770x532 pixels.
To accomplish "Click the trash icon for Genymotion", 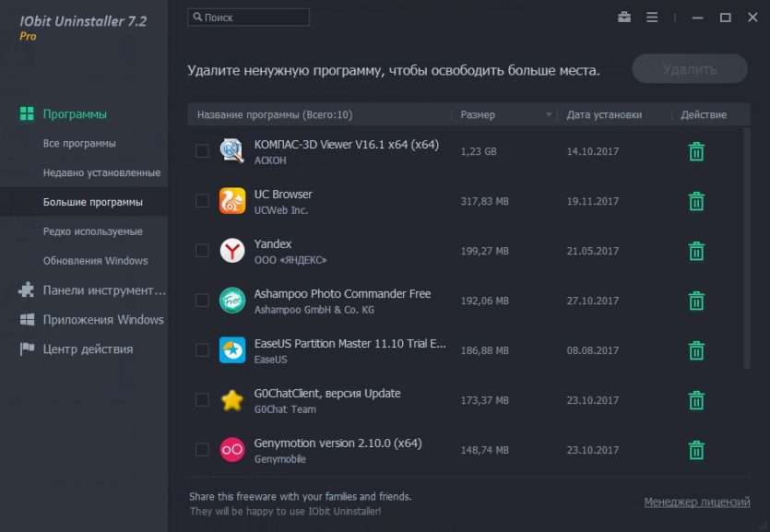I will 696,450.
